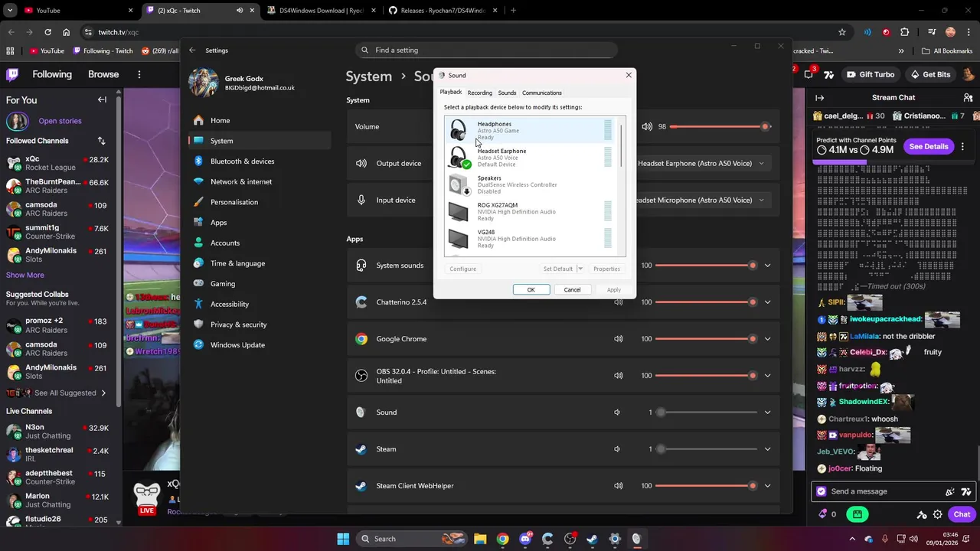Expand the Google Chrome volume row
Image resolution: width=980 pixels, height=551 pixels.
[x=767, y=339]
